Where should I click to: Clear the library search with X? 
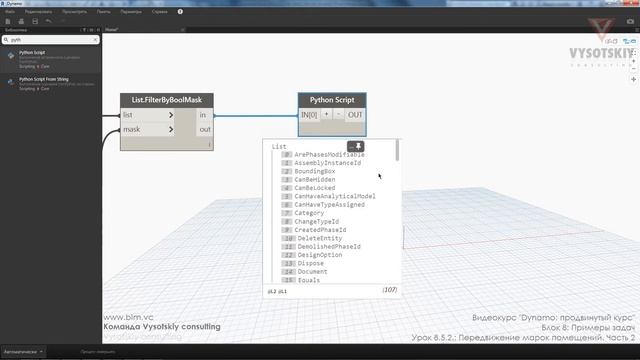(95, 40)
